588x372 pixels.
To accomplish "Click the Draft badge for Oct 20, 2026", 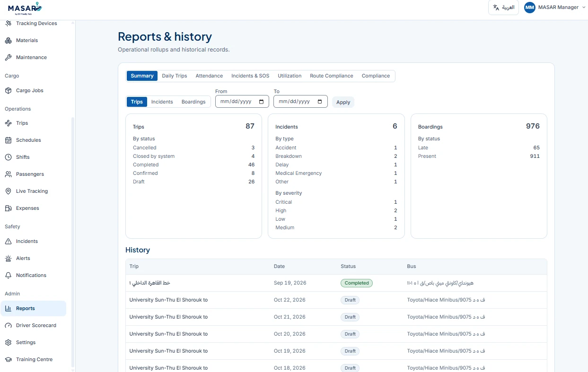I will (x=350, y=334).
